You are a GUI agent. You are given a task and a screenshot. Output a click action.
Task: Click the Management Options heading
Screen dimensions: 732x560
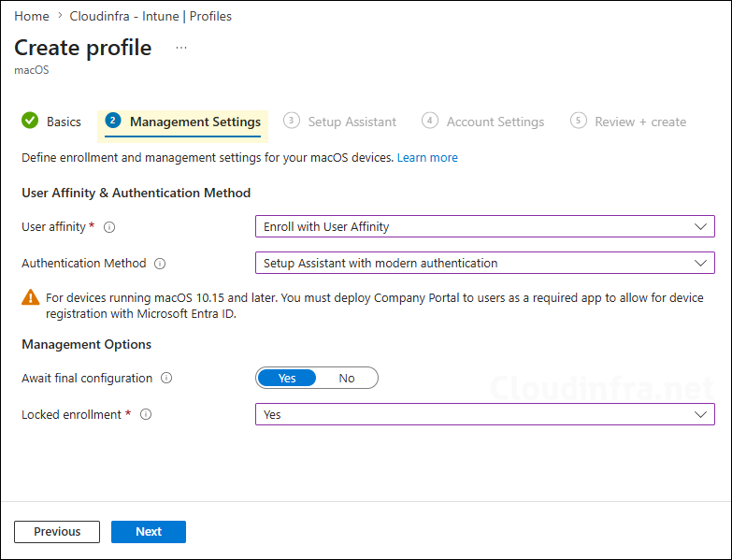(x=86, y=344)
